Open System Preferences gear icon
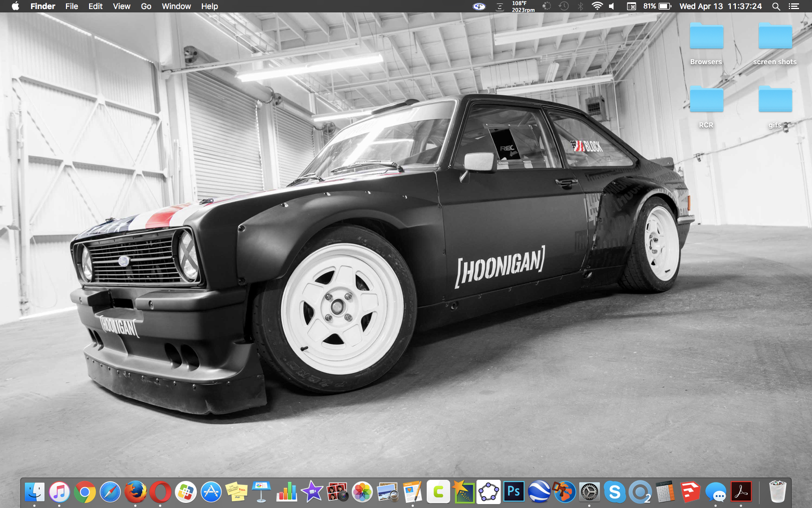 (x=589, y=492)
